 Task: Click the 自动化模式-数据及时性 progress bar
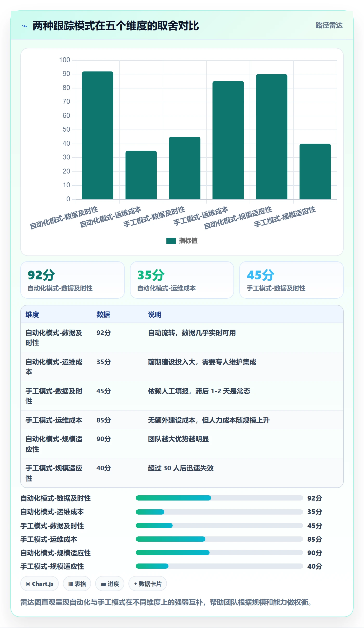pyautogui.click(x=219, y=498)
